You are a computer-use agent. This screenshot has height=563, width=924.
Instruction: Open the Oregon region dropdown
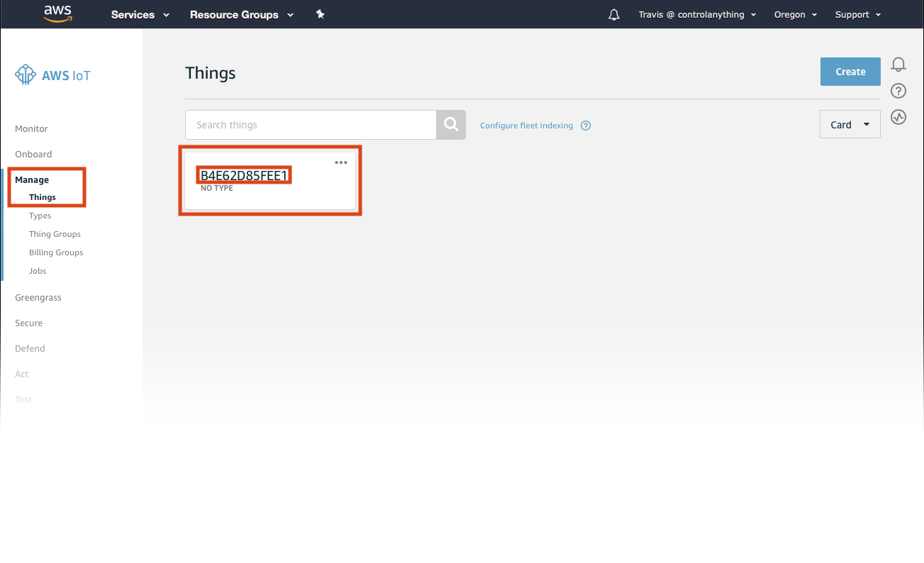tap(794, 13)
